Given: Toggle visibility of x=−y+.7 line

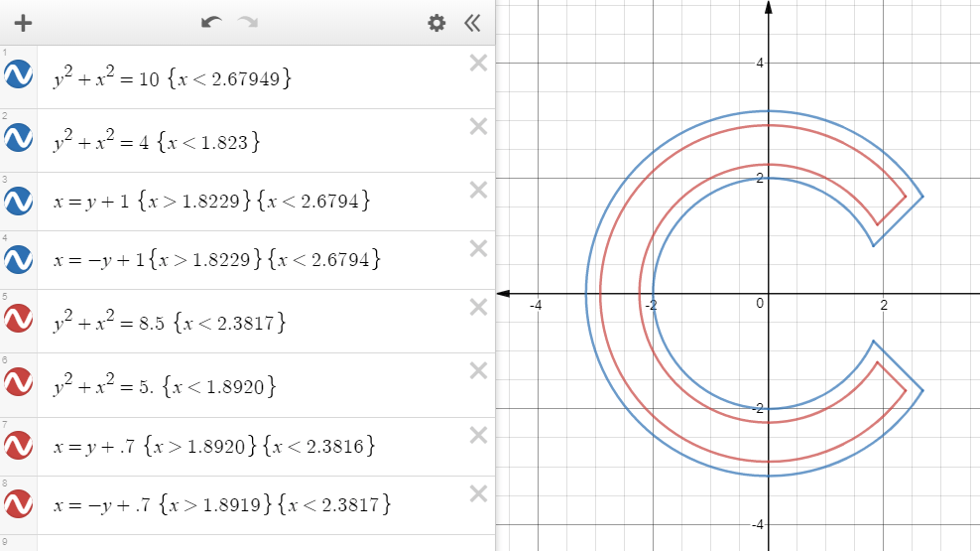Looking at the screenshot, I should coord(18,504).
